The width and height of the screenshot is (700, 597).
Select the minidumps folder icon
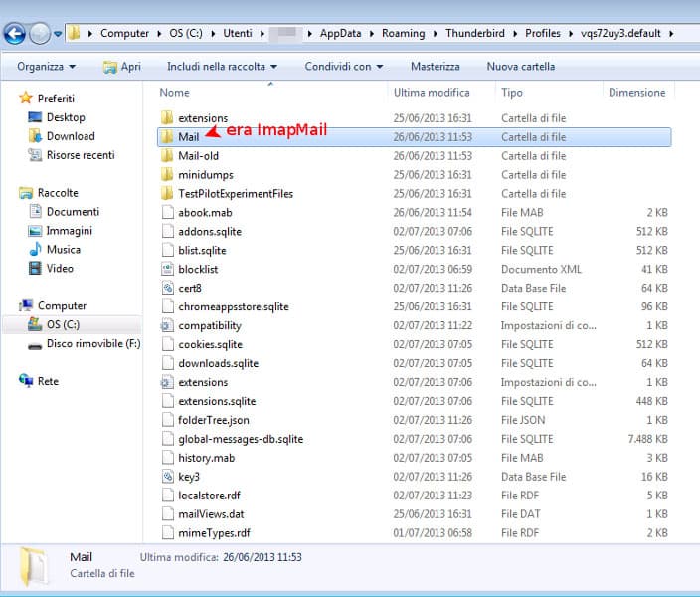click(x=167, y=174)
